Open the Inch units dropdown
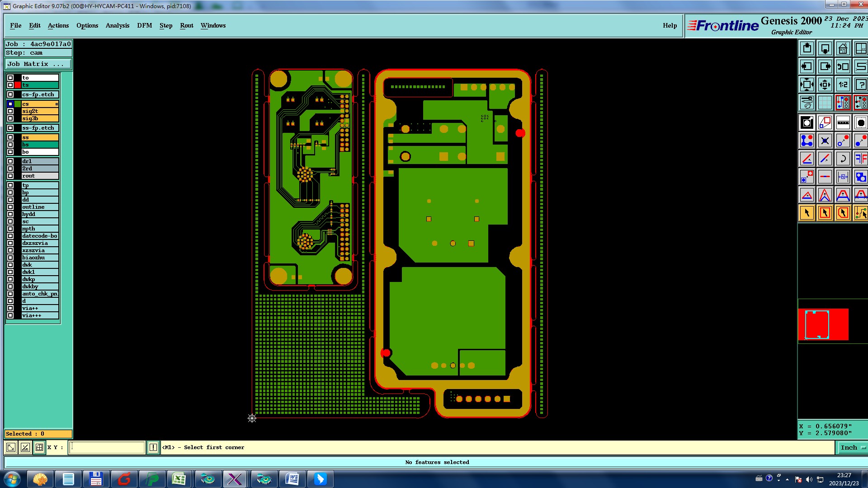Viewport: 868px width, 488px height. (x=853, y=447)
